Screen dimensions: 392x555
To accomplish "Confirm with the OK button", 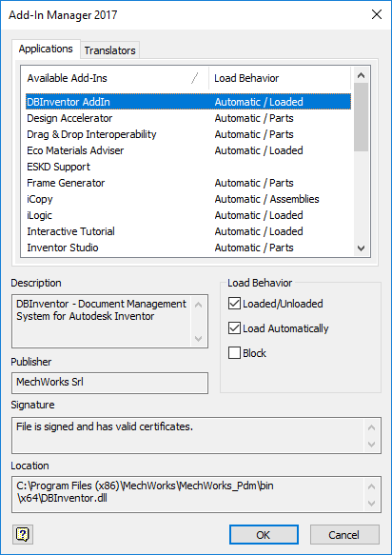I will click(x=264, y=534).
